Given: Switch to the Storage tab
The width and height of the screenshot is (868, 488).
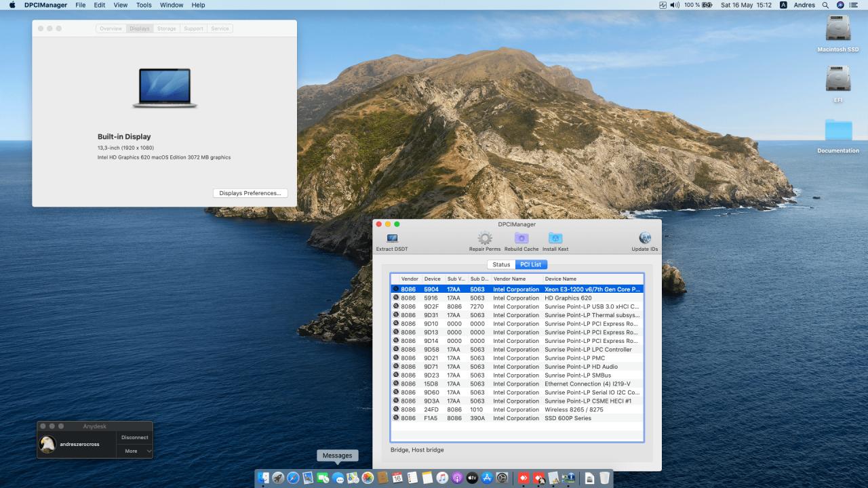Looking at the screenshot, I should (166, 28).
